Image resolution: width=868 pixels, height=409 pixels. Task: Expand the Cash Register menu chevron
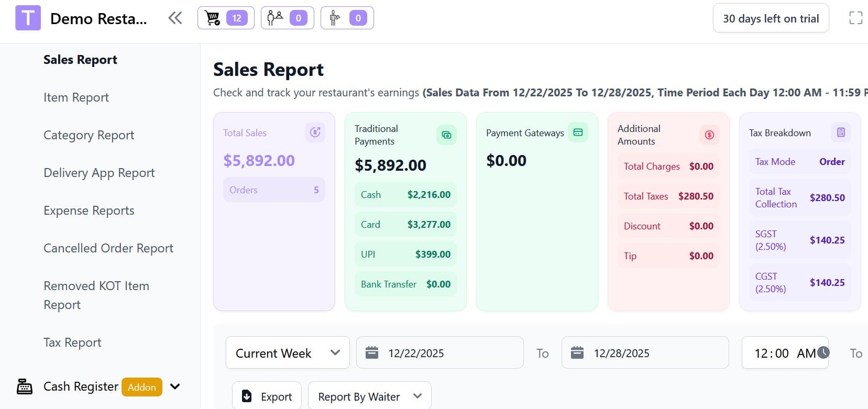click(175, 386)
